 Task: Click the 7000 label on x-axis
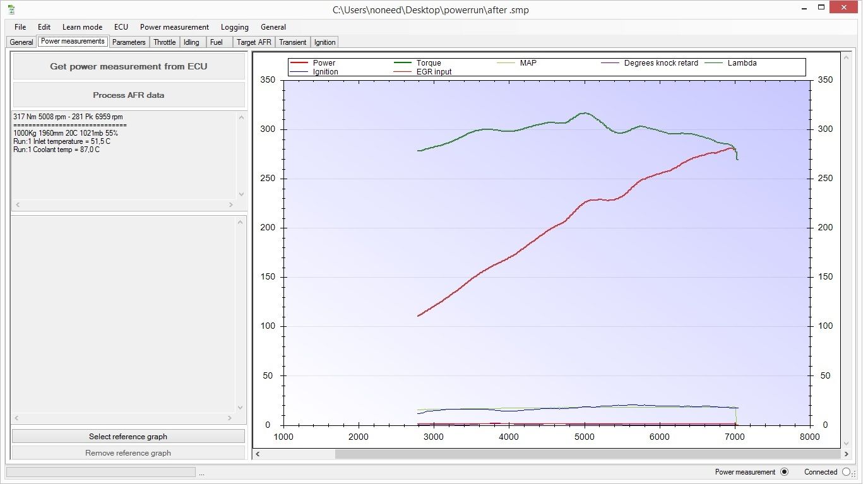pyautogui.click(x=734, y=437)
